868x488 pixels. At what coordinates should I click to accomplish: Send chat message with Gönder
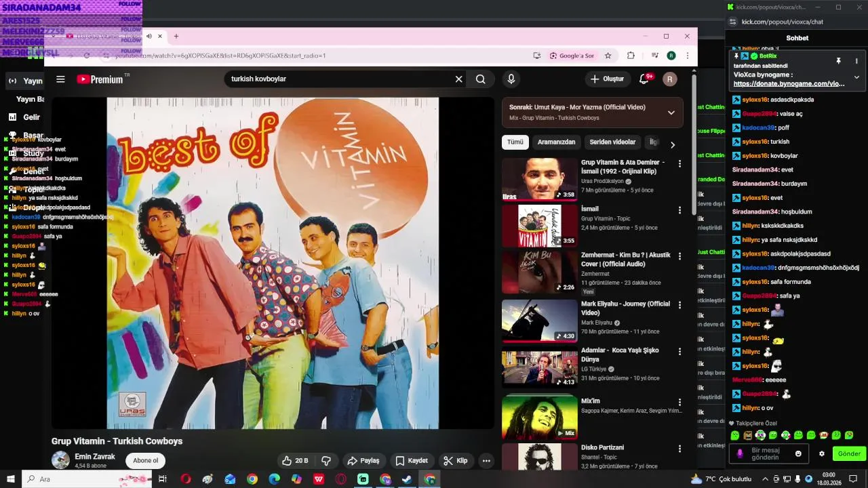tap(849, 453)
